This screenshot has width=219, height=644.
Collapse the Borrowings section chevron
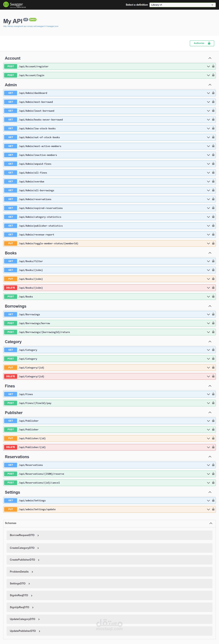(210, 306)
